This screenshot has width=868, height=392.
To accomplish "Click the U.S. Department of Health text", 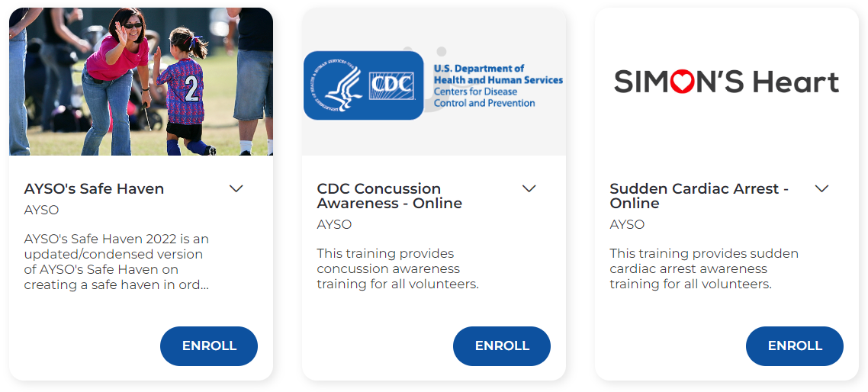I will click(x=498, y=74).
